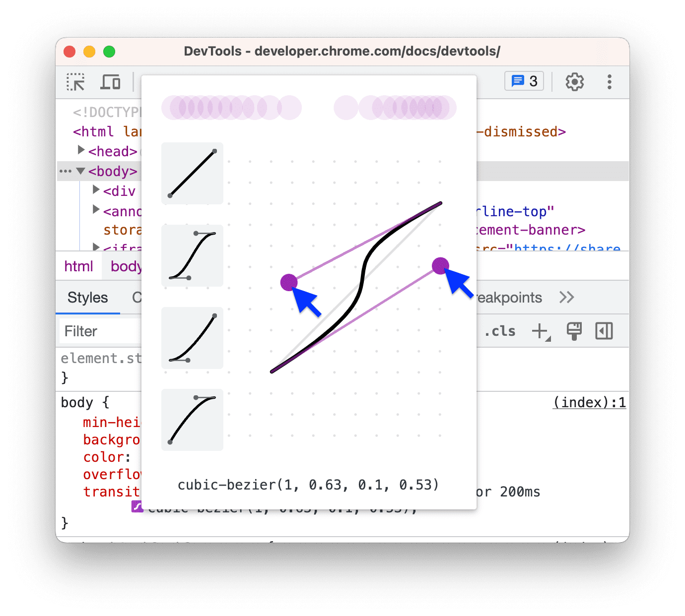Viewport: 685px width, 616px height.
Task: Pick the linear easing preset thumbnail
Action: (192, 173)
